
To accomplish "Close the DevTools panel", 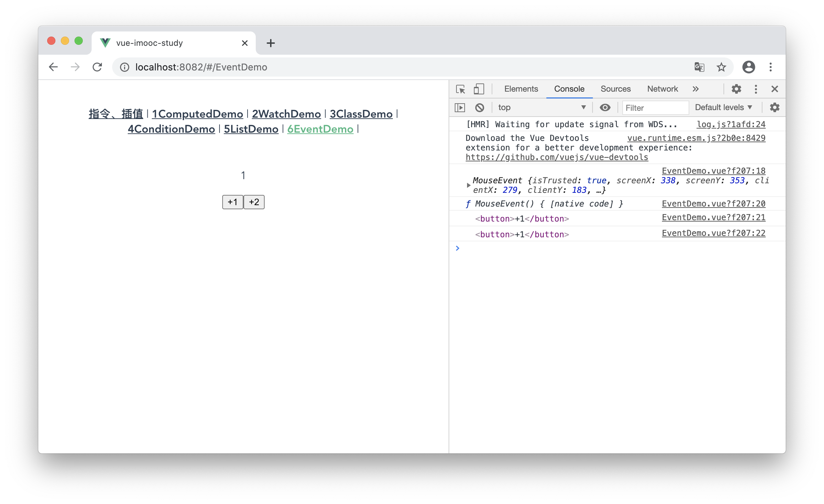I will (775, 89).
